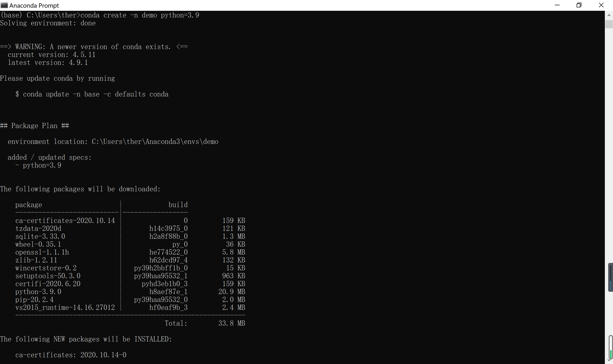Image resolution: width=613 pixels, height=364 pixels.
Task: Minimize the Anaconda Prompt window
Action: [x=557, y=5]
